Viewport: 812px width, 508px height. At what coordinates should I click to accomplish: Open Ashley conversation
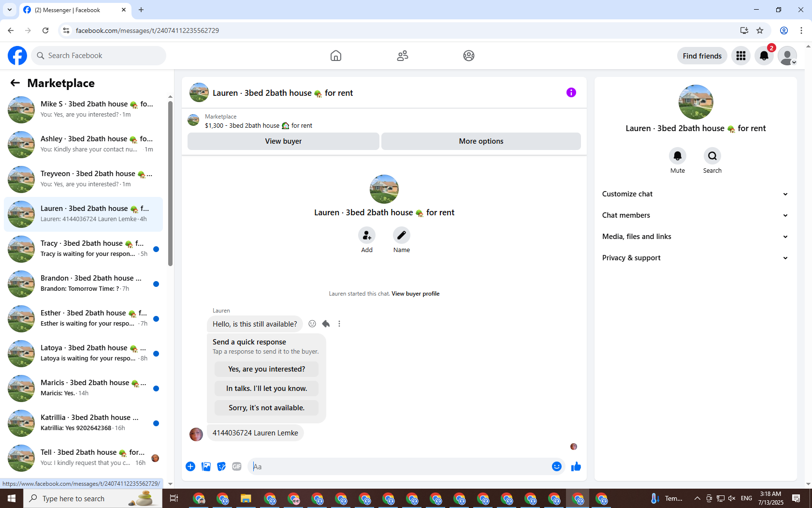83,144
